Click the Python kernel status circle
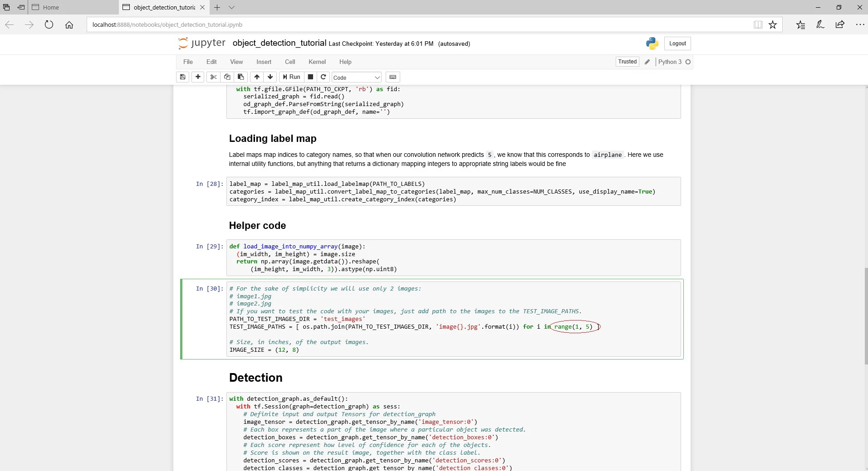868x471 pixels. pyautogui.click(x=688, y=62)
